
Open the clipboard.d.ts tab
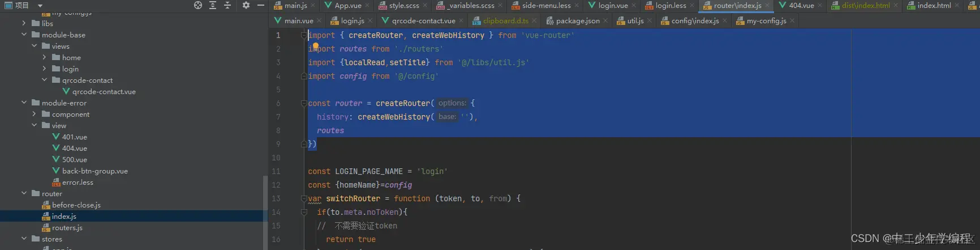click(506, 21)
